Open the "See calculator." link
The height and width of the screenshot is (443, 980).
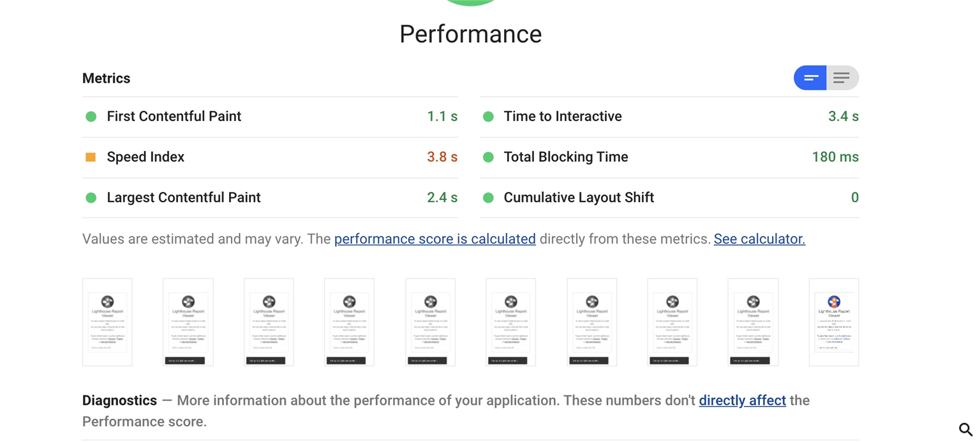[x=759, y=239]
